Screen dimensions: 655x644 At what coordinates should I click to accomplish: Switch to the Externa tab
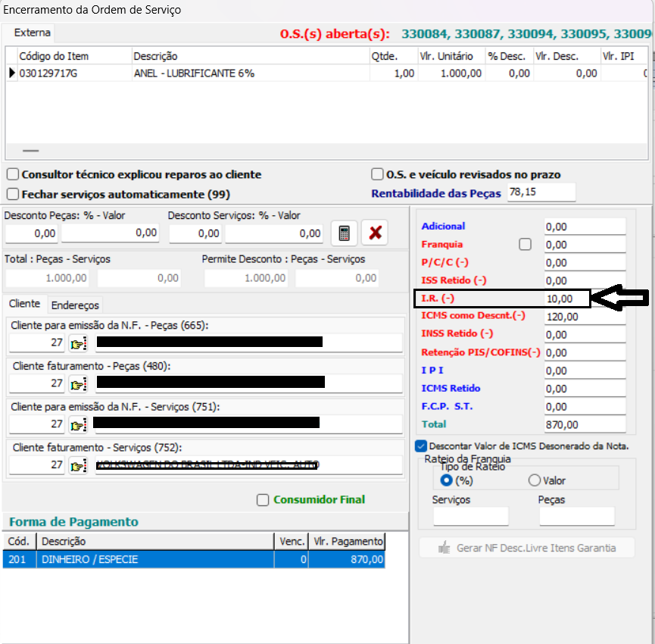click(32, 33)
